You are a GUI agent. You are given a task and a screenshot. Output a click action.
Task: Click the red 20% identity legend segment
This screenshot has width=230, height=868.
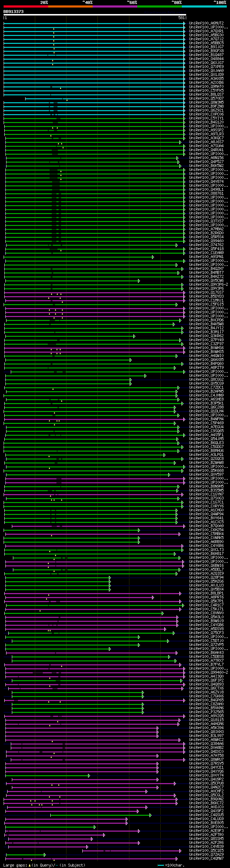point(26,6)
